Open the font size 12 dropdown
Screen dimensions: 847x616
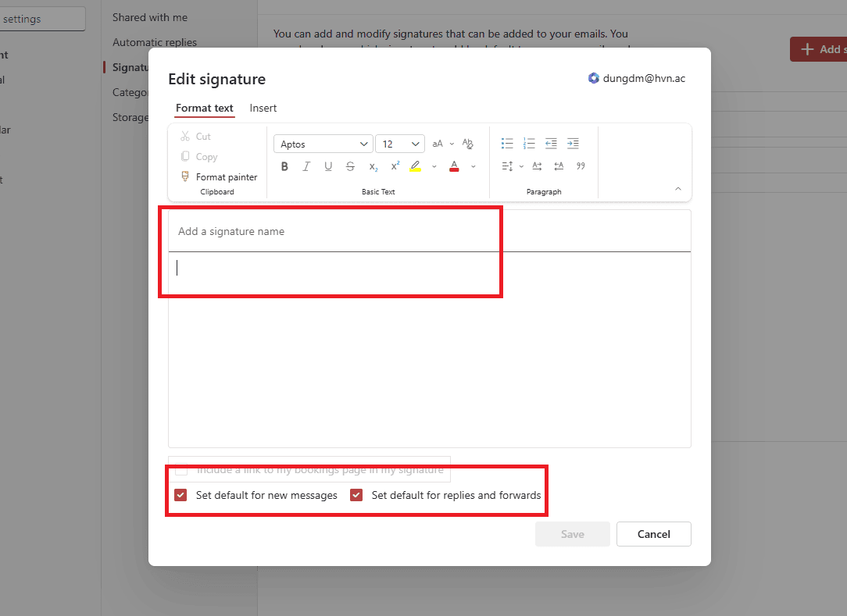click(400, 144)
